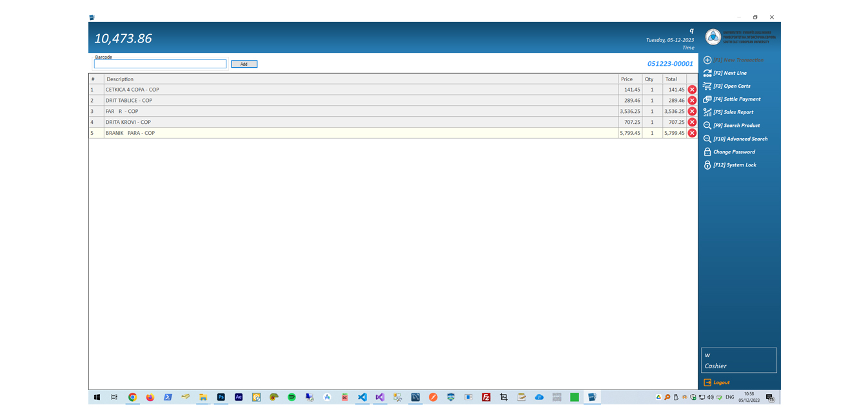Select BRANIK PARA - COP description

130,133
